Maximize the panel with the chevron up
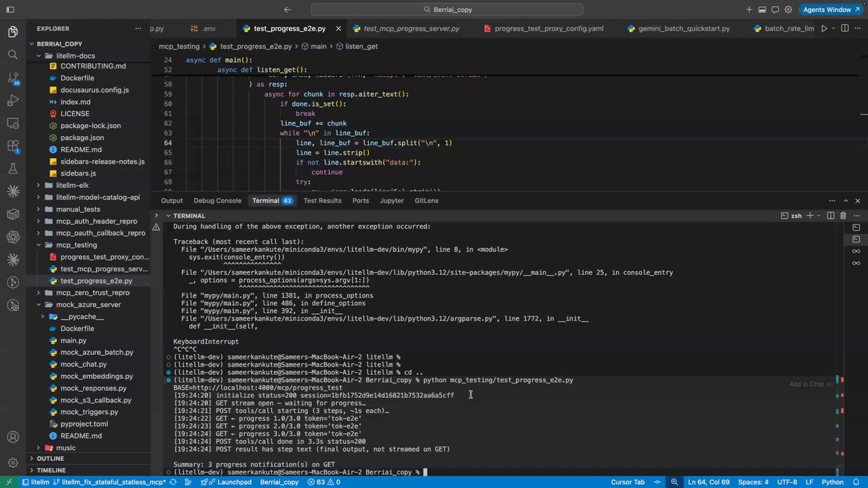 pos(846,201)
